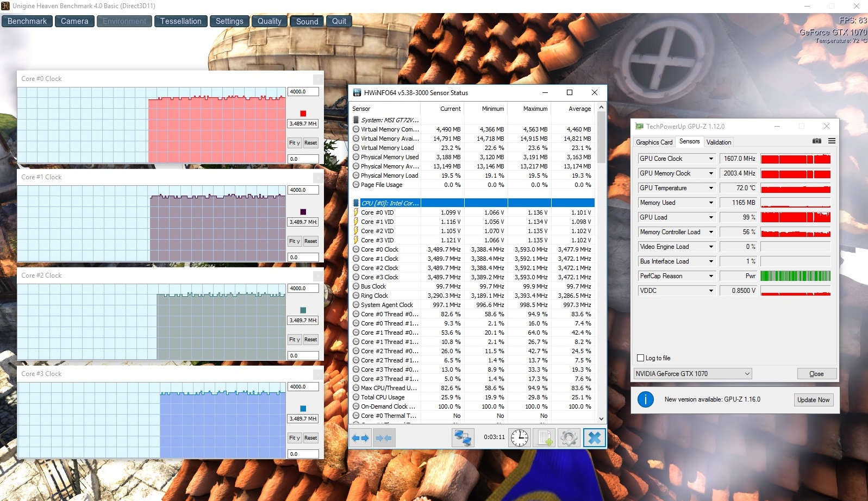Screen dimensions: 868x501
Task: Click Update Now in GPU-Z
Action: pos(813,400)
